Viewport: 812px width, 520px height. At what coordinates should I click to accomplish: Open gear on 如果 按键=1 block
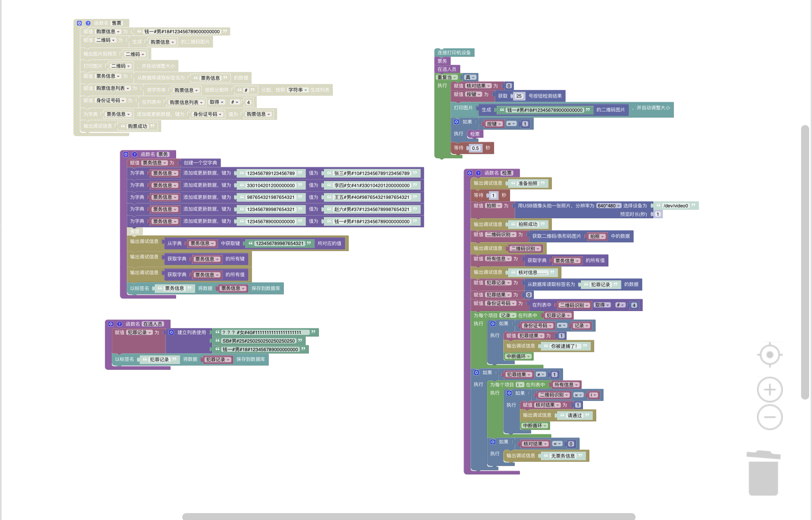tap(457, 122)
